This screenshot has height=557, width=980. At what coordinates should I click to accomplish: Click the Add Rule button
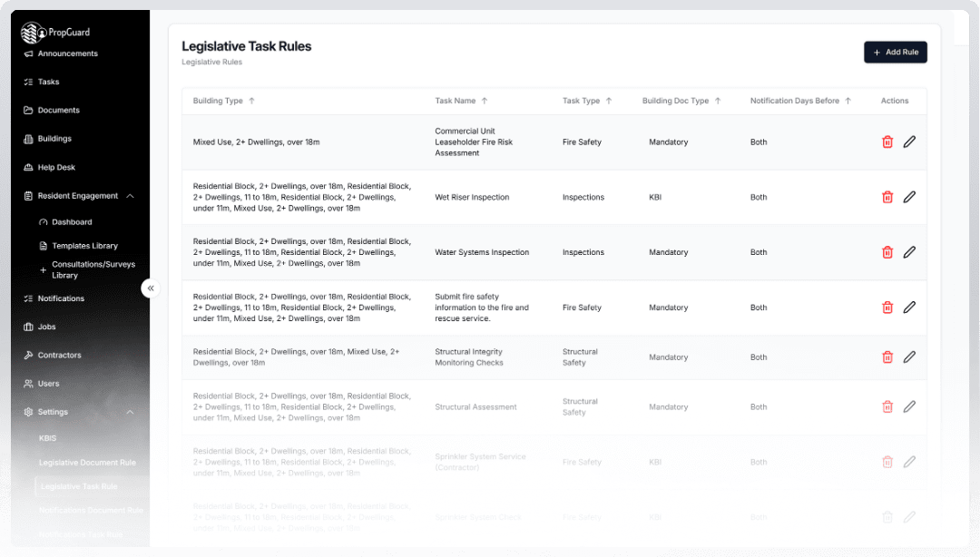[895, 53]
